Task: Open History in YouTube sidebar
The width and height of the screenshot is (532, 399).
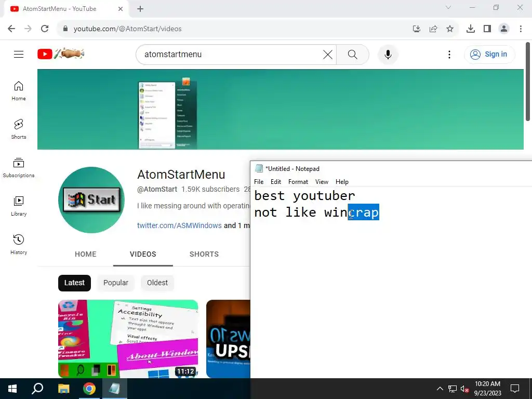Action: [19, 244]
